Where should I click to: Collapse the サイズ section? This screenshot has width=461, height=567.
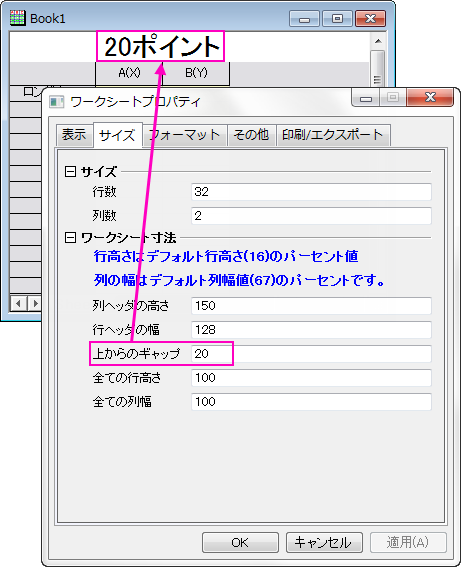click(70, 171)
